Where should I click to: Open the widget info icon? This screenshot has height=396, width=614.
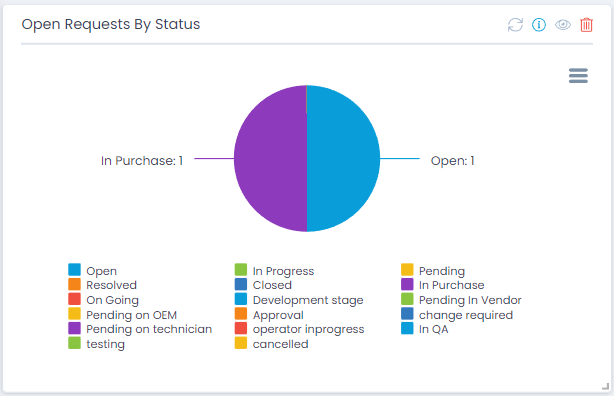[539, 25]
